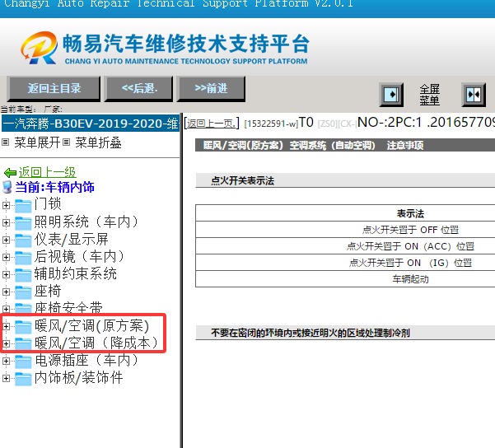Expand the 座椅安全带 tree node
495x448 pixels.
6,309
